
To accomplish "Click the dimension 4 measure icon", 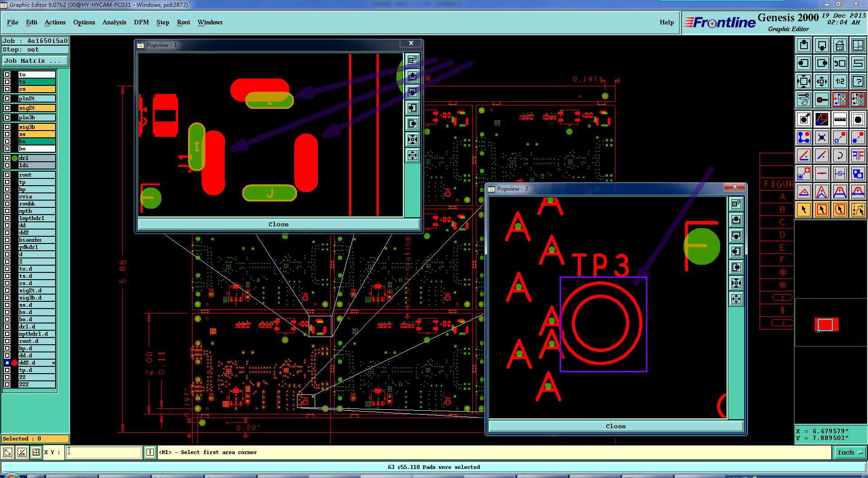I will pyautogui.click(x=840, y=173).
